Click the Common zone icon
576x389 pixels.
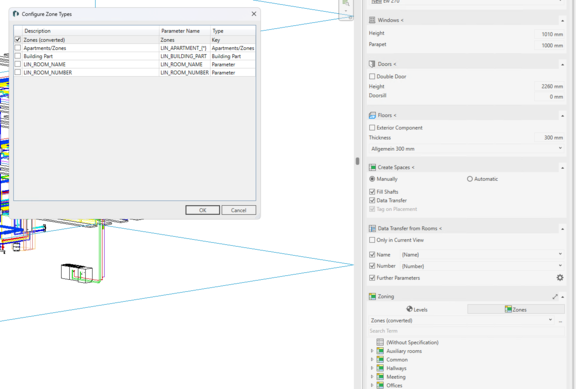[x=380, y=359]
